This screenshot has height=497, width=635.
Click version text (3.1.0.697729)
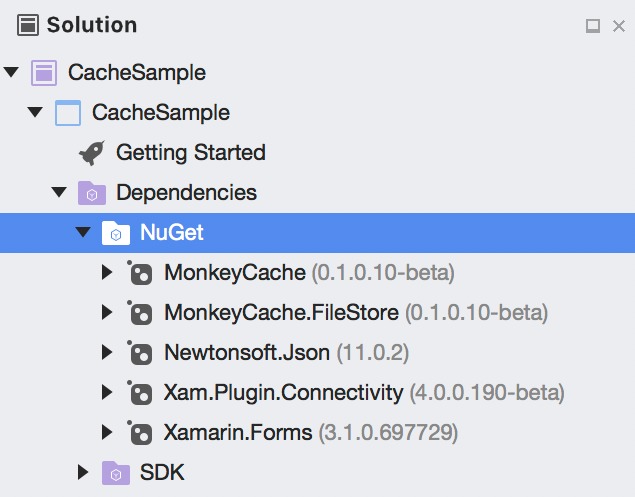click(x=388, y=433)
